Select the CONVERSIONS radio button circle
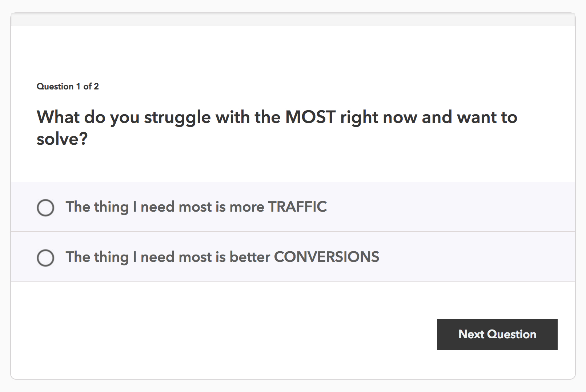The height and width of the screenshot is (392, 586). point(45,258)
